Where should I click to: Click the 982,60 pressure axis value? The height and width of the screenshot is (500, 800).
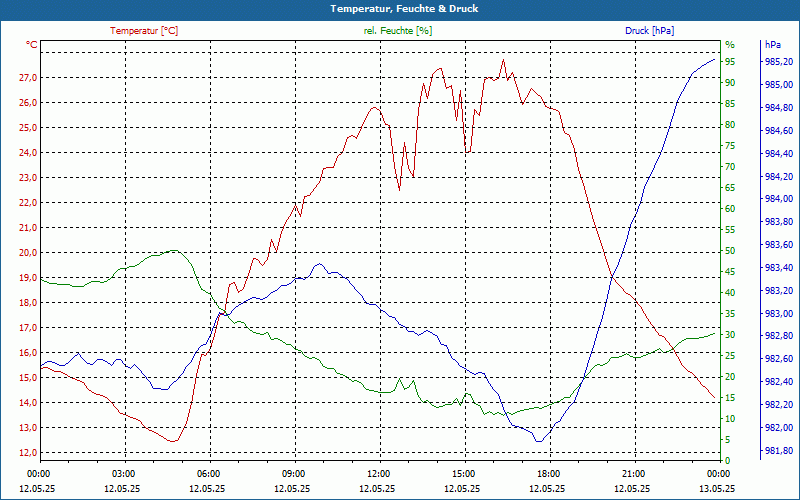click(x=779, y=359)
